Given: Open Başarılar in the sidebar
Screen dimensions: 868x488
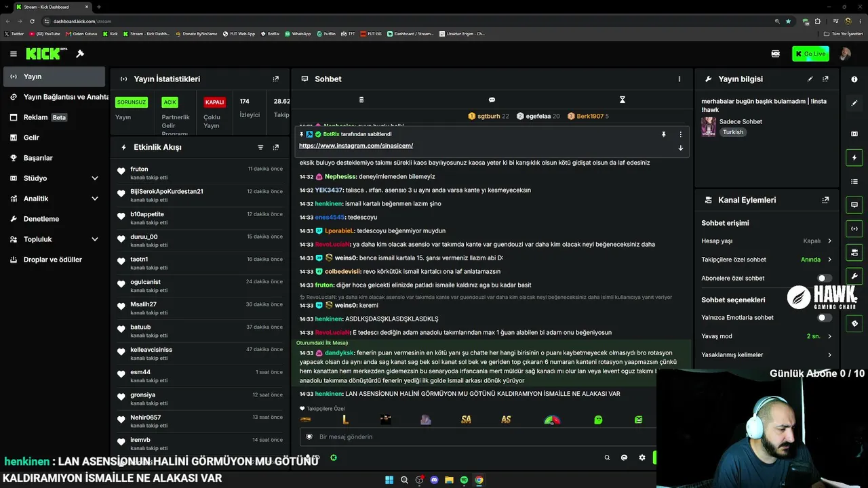Looking at the screenshot, I should (54, 158).
